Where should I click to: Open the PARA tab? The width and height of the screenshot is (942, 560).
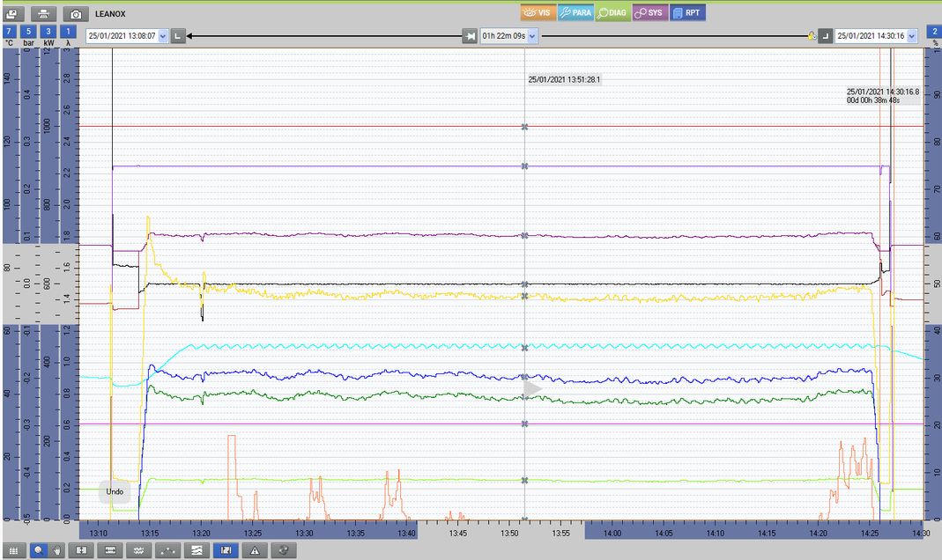[x=575, y=13]
